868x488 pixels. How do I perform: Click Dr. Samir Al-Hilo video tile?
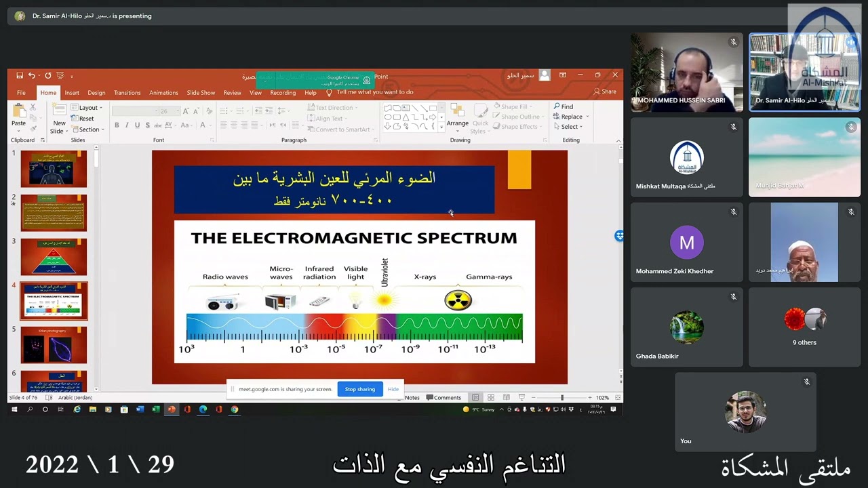[x=804, y=73]
